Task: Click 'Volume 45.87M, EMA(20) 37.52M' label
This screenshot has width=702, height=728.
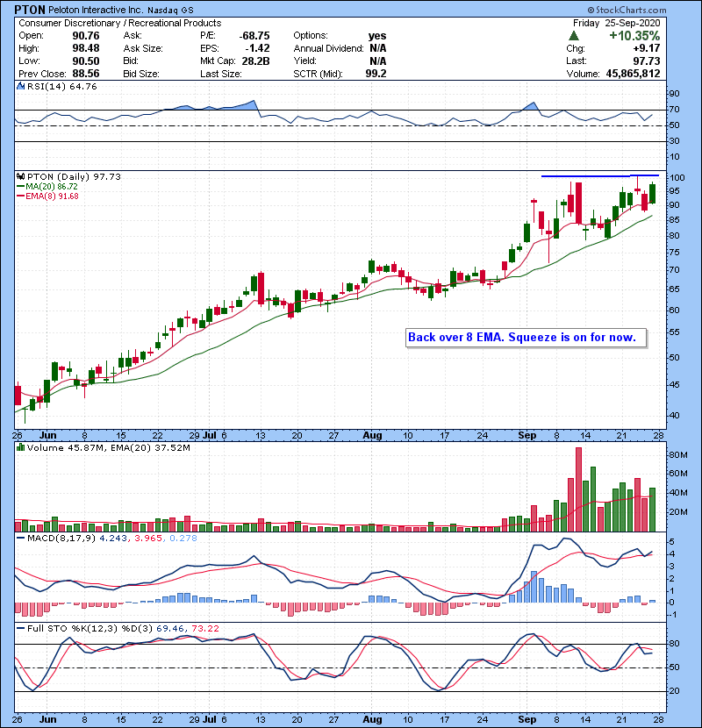Action: click(108, 447)
